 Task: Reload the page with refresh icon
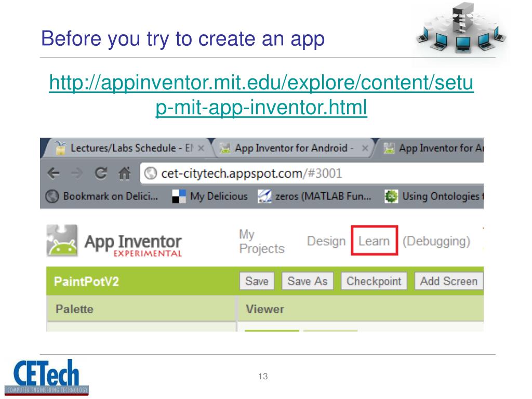[x=101, y=173]
